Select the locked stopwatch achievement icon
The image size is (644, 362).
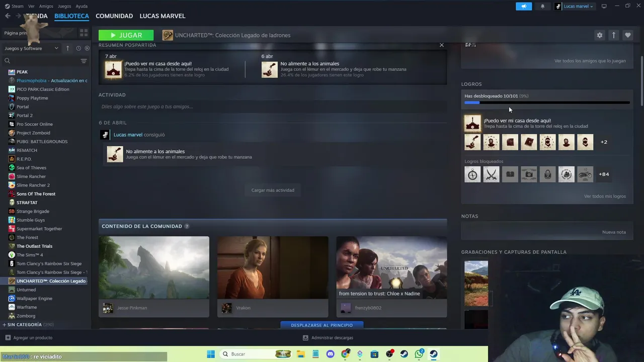pos(472,174)
